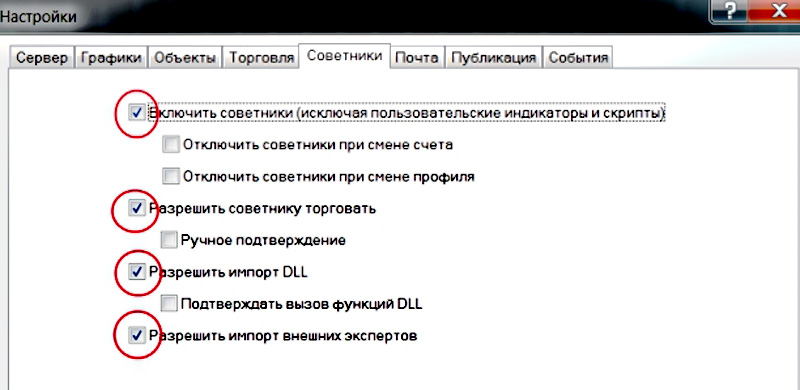Go to the Торговля tab
Screen dimensions: 800x390
click(261, 58)
